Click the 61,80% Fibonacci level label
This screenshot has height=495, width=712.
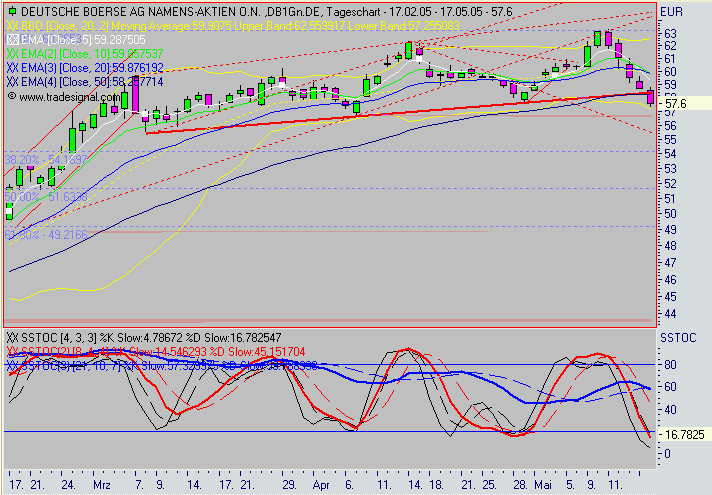point(46,235)
